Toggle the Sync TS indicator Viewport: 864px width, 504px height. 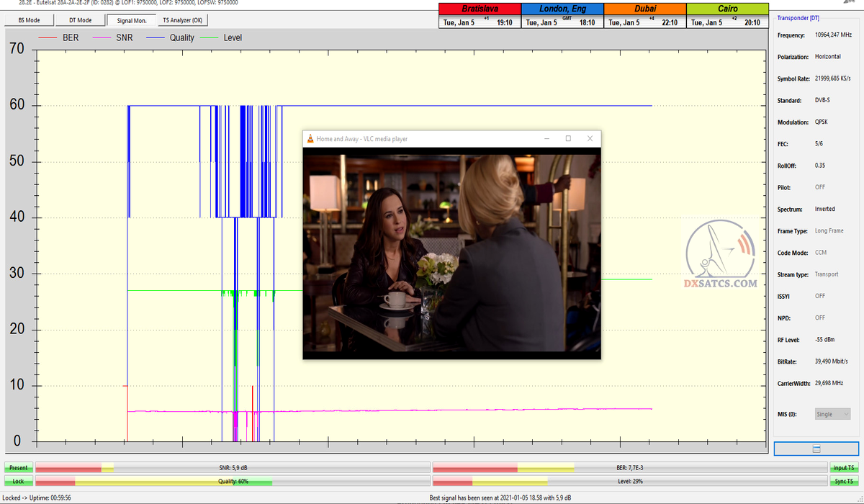pos(843,481)
